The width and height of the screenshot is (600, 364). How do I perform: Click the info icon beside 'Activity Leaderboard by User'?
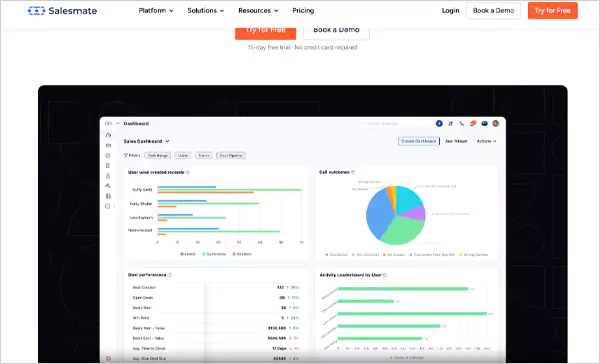coord(385,275)
